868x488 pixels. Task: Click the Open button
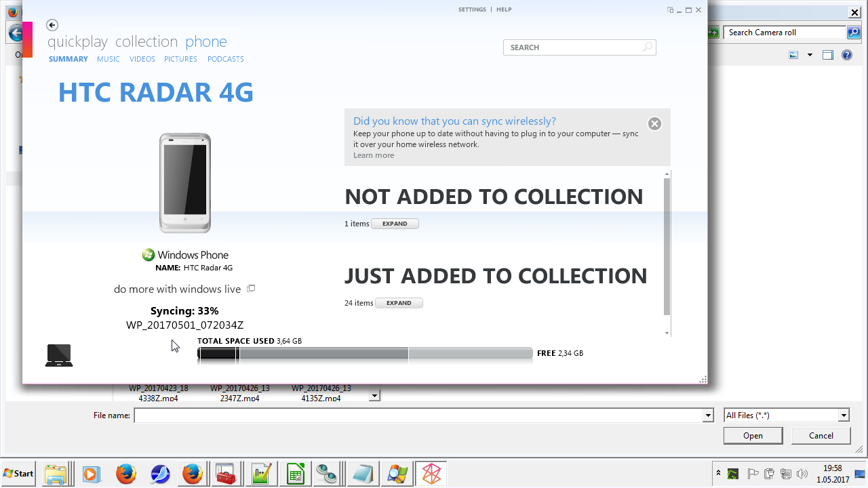(x=753, y=436)
